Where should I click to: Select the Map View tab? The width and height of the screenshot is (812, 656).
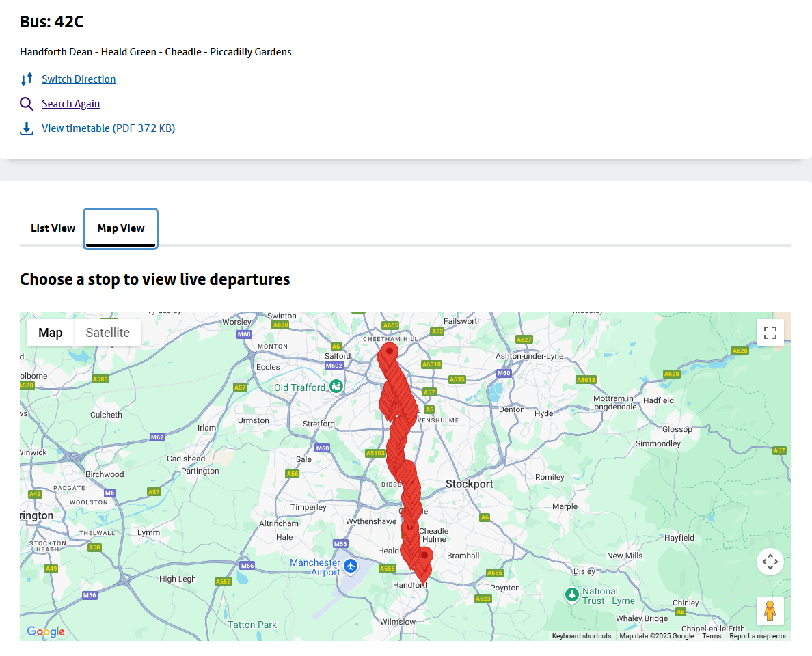(121, 228)
